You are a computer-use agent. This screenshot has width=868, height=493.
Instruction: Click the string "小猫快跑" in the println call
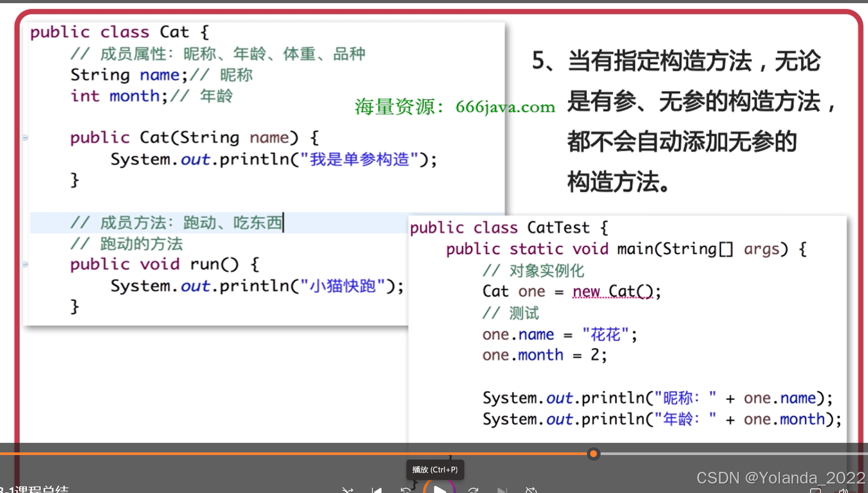(x=343, y=286)
